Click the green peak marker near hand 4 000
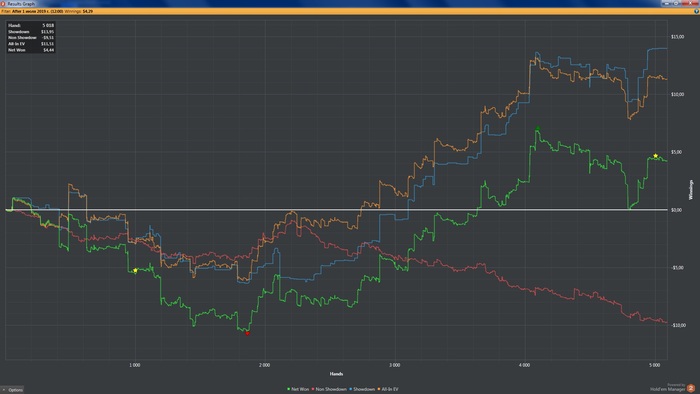Image resolution: width=700 pixels, height=394 pixels. pyautogui.click(x=538, y=129)
